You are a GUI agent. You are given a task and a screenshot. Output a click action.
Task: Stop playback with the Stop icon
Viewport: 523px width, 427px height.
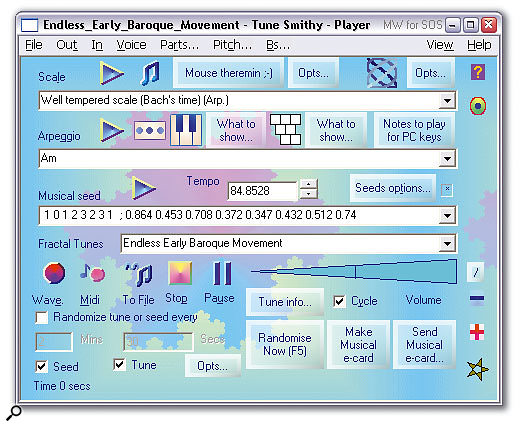pyautogui.click(x=180, y=273)
